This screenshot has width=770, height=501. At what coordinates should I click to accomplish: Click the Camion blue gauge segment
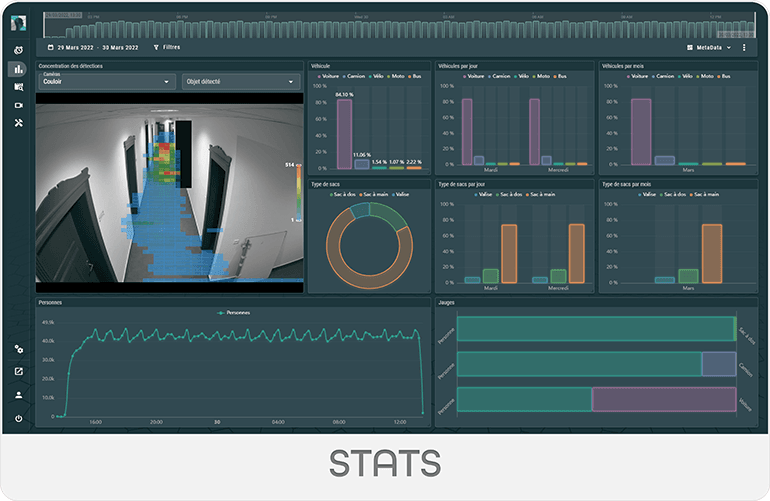(x=719, y=364)
